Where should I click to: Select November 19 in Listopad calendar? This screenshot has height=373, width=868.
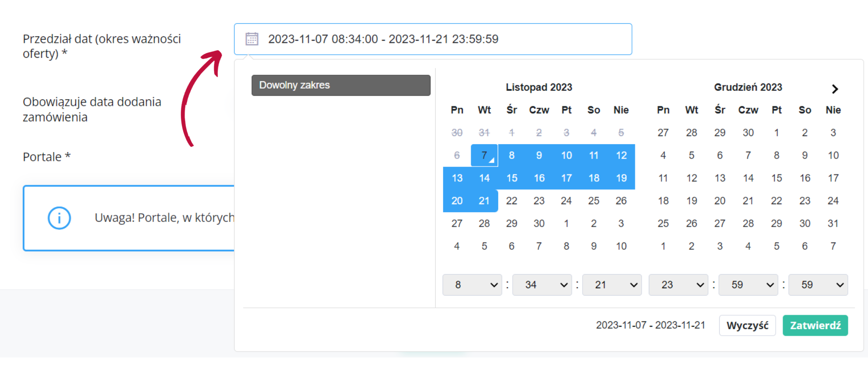pos(621,178)
